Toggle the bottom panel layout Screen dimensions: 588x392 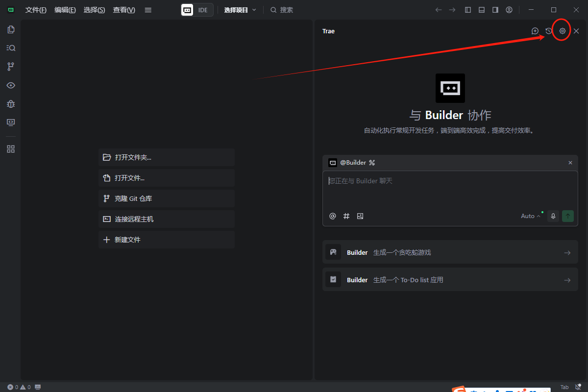coord(482,10)
